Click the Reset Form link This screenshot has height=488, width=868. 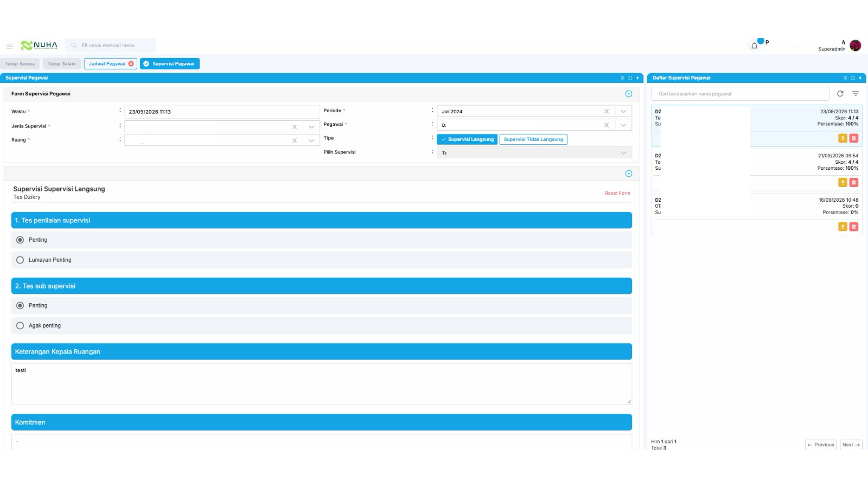617,193
